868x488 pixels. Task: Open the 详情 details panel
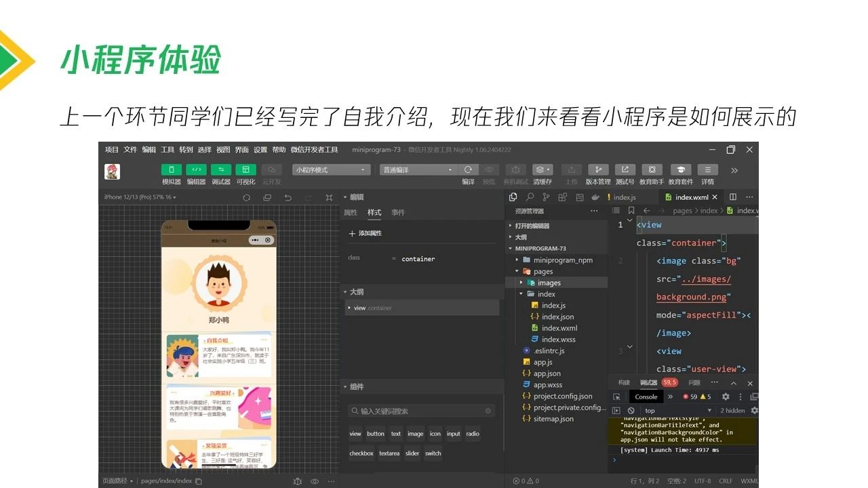pos(707,169)
